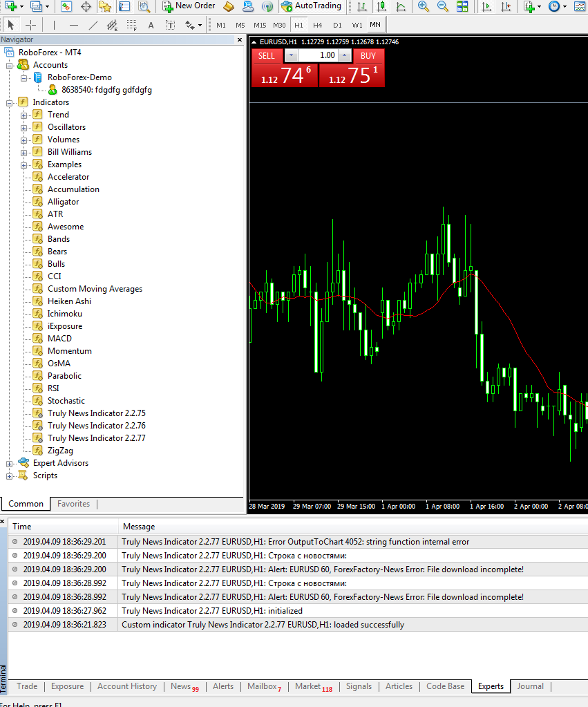Screen dimensions: 588x707
Task: Expand the Scripts node
Action: click(x=9, y=476)
